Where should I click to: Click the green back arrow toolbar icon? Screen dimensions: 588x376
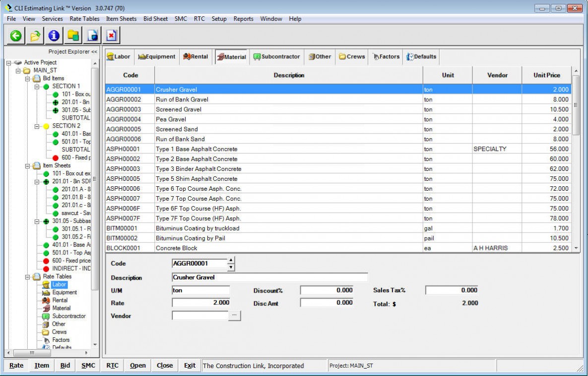click(16, 36)
